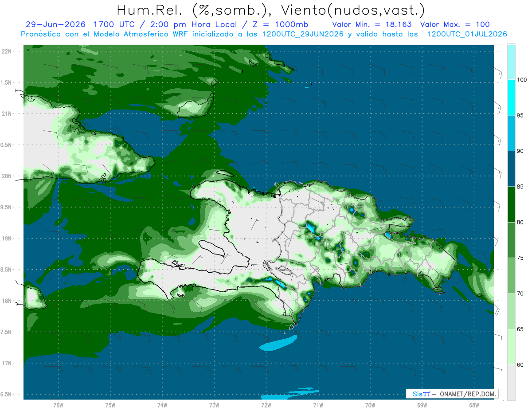Click the '73W' longitude label

tap(214, 405)
